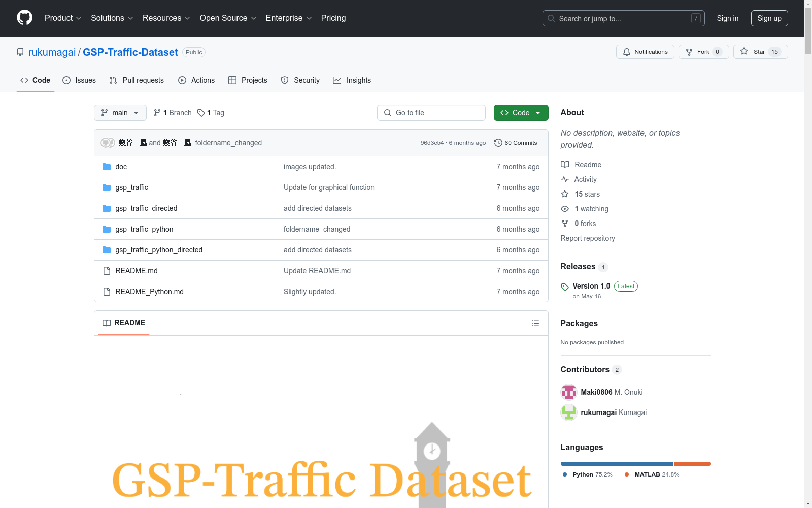Click the Sign up button
The height and width of the screenshot is (508, 812).
(x=769, y=18)
